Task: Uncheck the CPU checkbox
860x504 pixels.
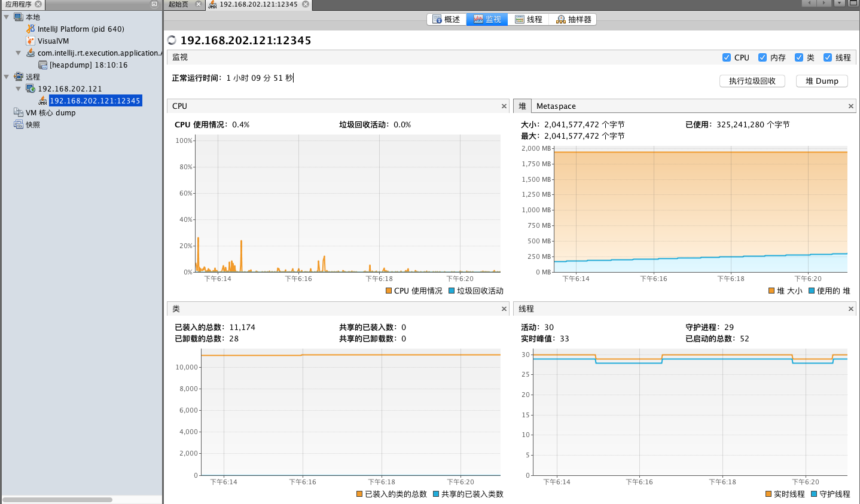Action: click(x=727, y=57)
